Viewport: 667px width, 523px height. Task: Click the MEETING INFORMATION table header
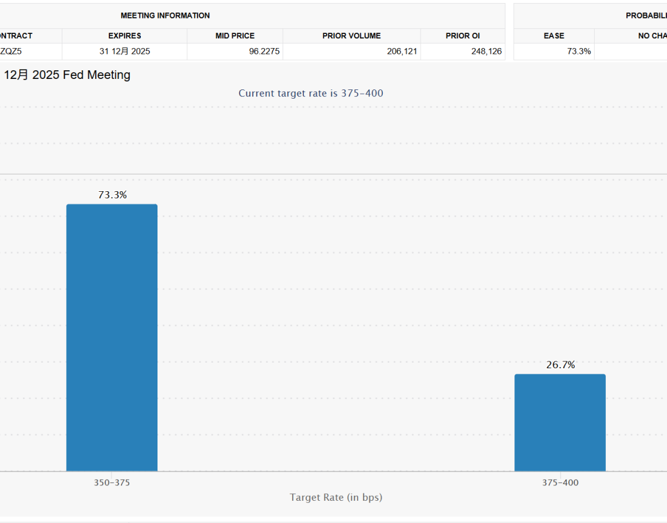tap(165, 16)
